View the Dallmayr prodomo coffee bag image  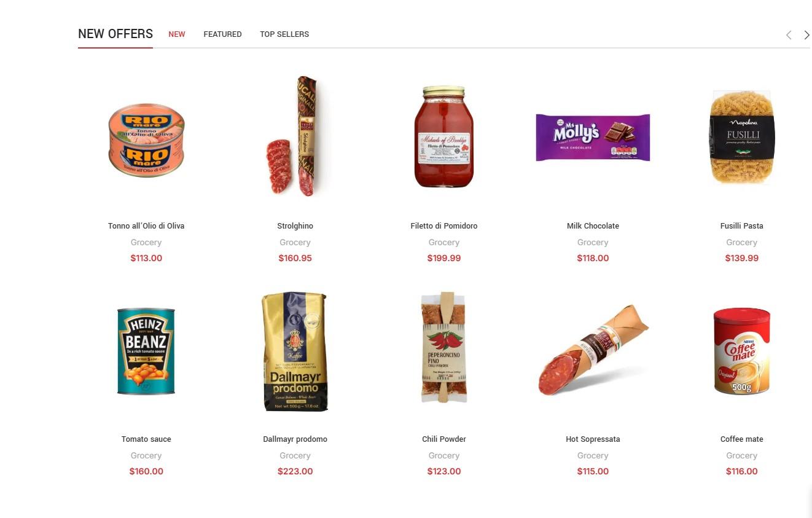pyautogui.click(x=295, y=351)
